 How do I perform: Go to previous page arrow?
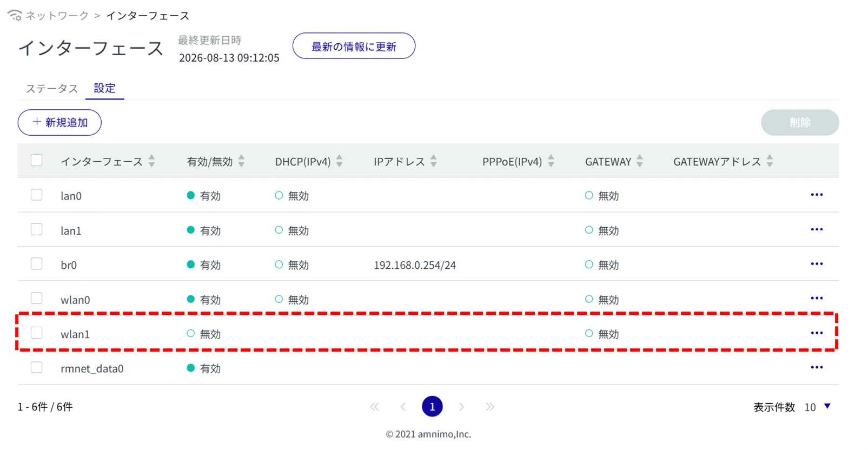click(x=403, y=407)
